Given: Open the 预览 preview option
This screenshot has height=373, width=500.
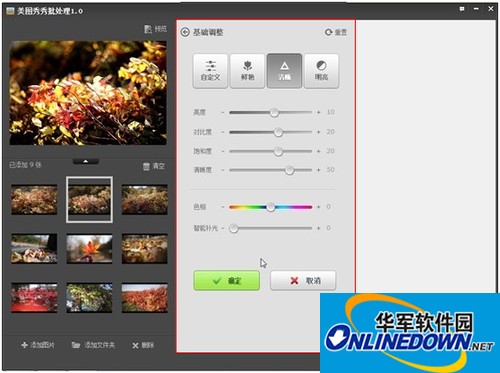Looking at the screenshot, I should point(155,29).
